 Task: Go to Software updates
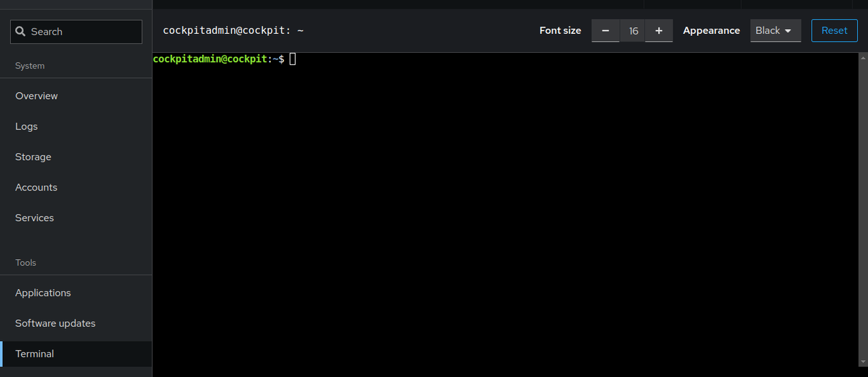click(x=76, y=323)
